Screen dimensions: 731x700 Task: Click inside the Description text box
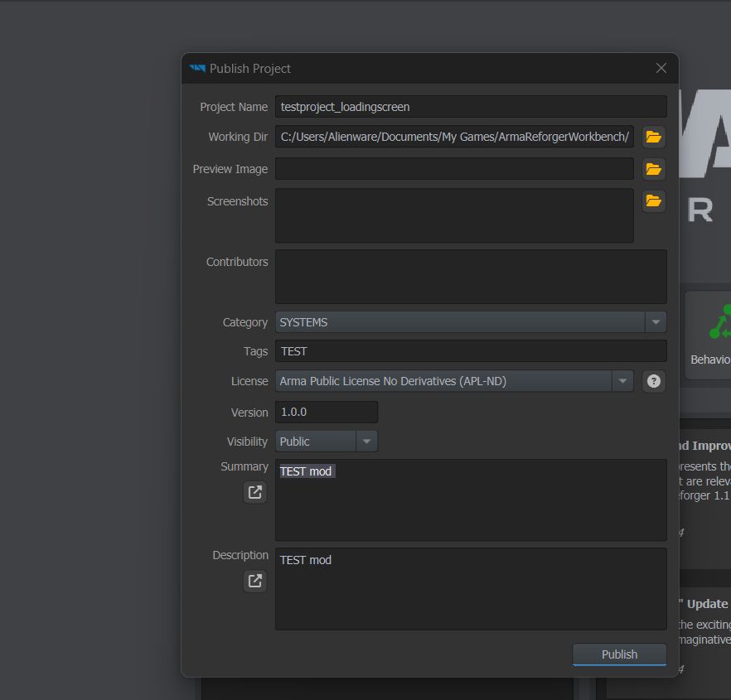pos(470,592)
